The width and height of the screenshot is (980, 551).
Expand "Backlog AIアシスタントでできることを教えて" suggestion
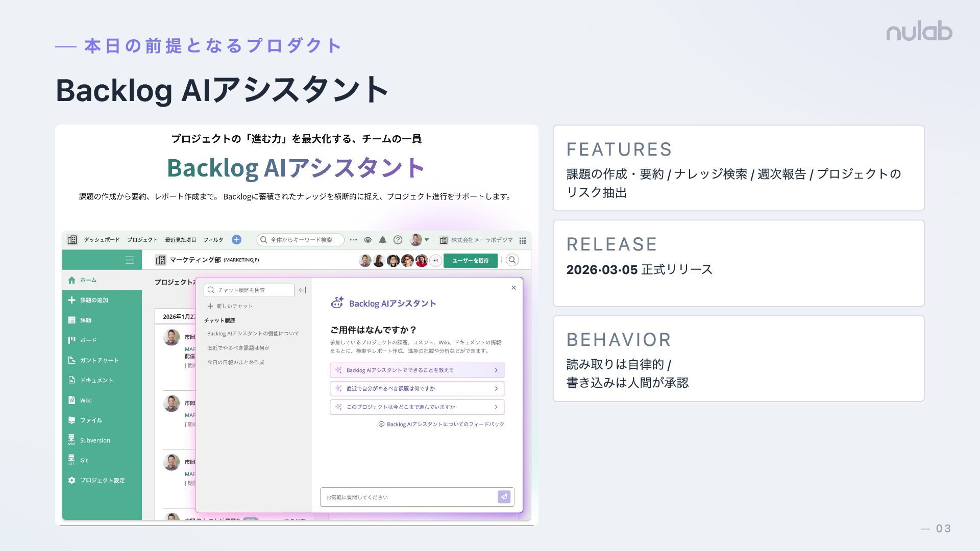417,370
